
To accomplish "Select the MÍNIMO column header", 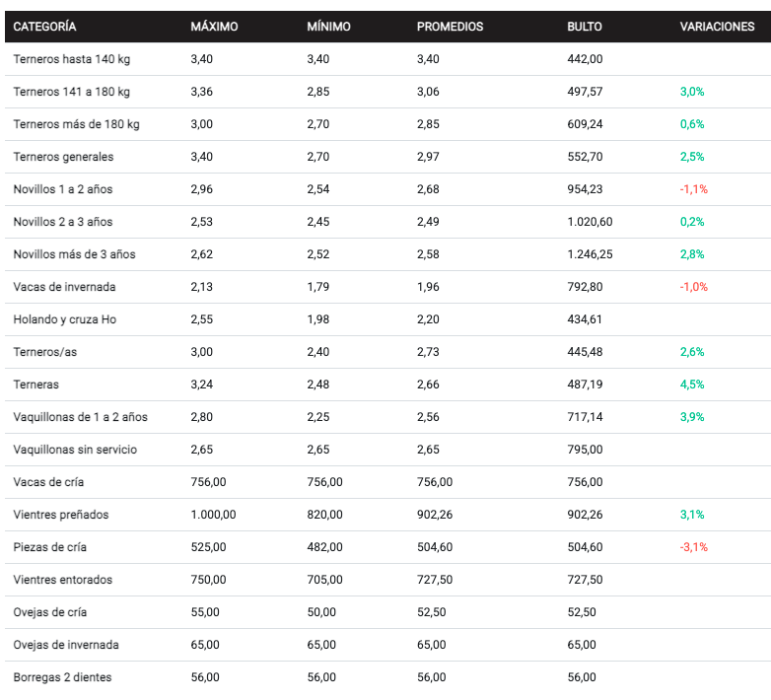I will [328, 27].
